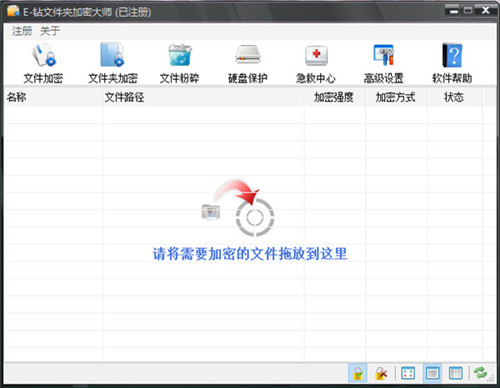This screenshot has height=388, width=500.
Task: Refresh the list with green arrows icon
Action: (x=480, y=372)
